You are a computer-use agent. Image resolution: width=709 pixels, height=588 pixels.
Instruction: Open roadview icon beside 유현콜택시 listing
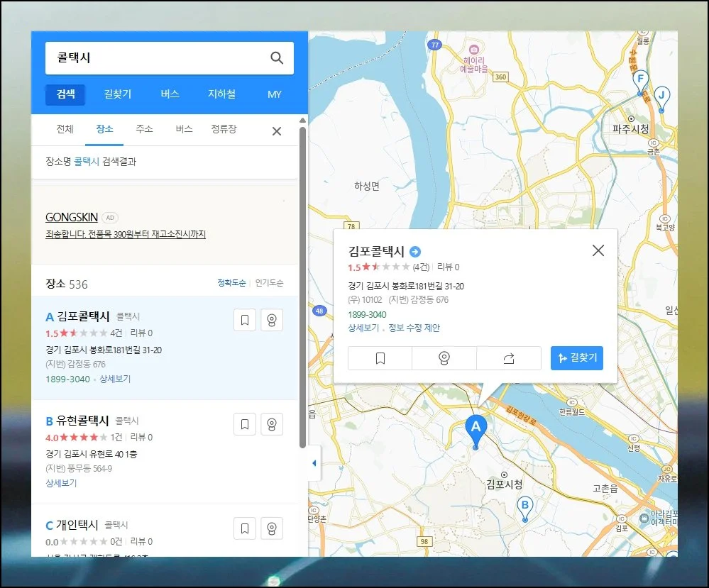[x=272, y=424]
